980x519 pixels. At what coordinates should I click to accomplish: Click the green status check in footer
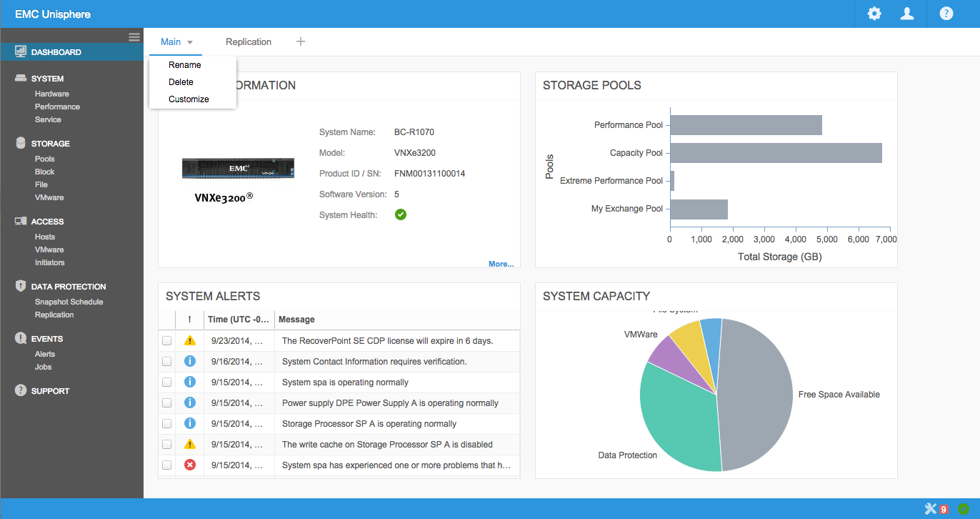[964, 509]
